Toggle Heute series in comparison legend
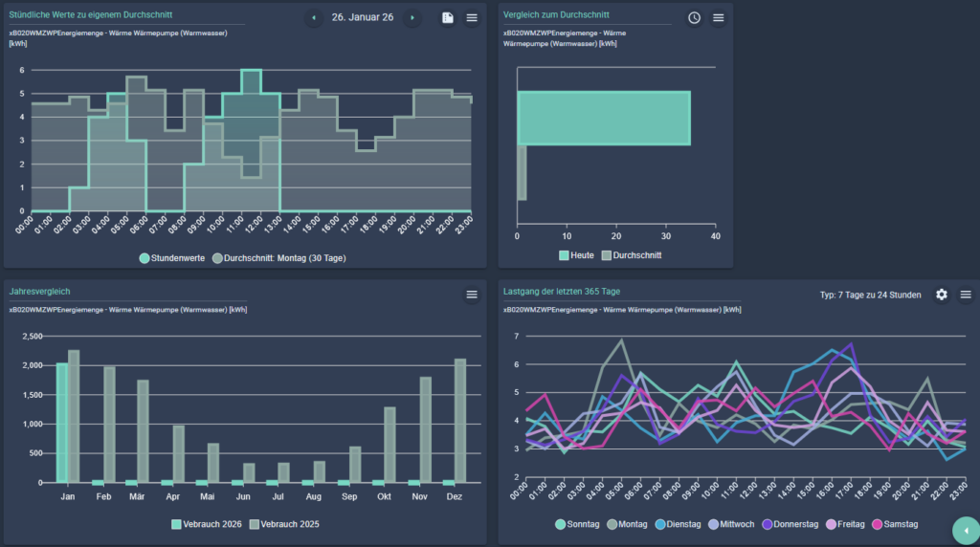The height and width of the screenshot is (547, 980). 576,255
